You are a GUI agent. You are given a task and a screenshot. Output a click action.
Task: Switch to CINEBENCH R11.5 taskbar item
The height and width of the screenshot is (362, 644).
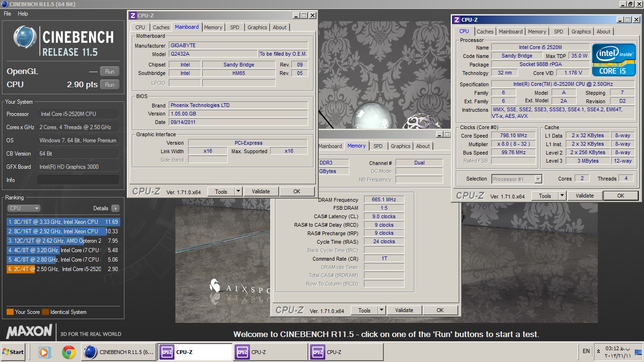pyautogui.click(x=119, y=352)
